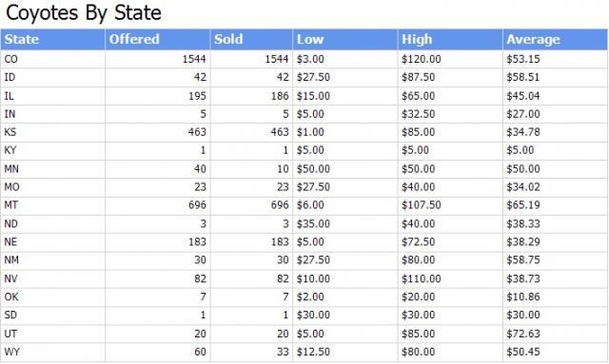The width and height of the screenshot is (609, 364).
Task: Click the Low column header
Action: (x=344, y=39)
